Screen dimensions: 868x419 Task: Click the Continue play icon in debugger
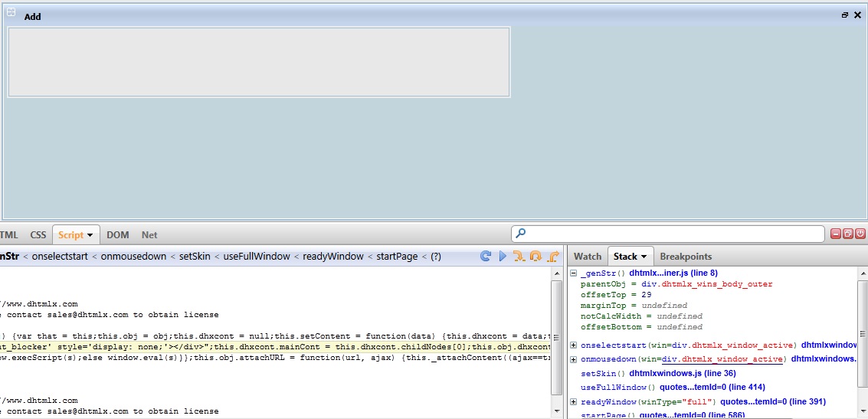[503, 256]
